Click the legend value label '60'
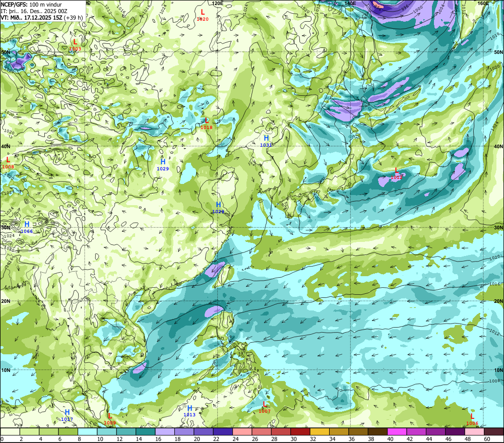Image resolution: width=504 pixels, height=443 pixels. coord(487,439)
